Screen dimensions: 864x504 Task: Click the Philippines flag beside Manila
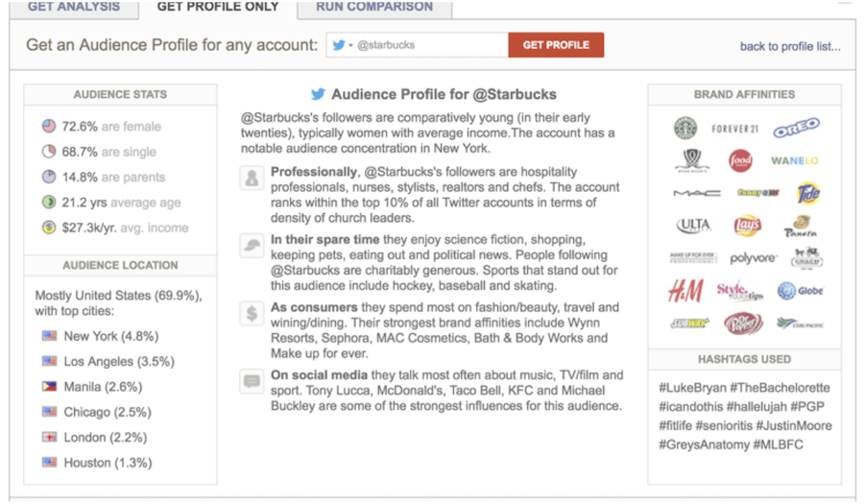point(49,387)
